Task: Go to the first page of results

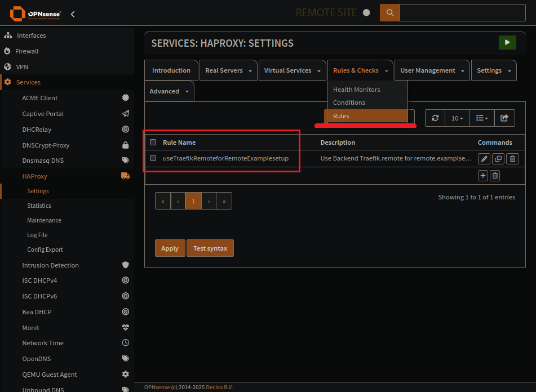Action: [163, 201]
